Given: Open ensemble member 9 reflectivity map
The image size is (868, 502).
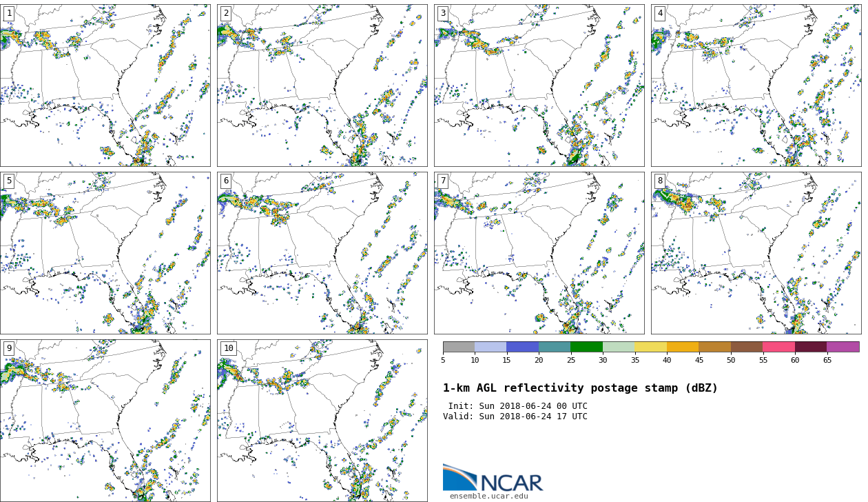Looking at the screenshot, I should (105, 421).
